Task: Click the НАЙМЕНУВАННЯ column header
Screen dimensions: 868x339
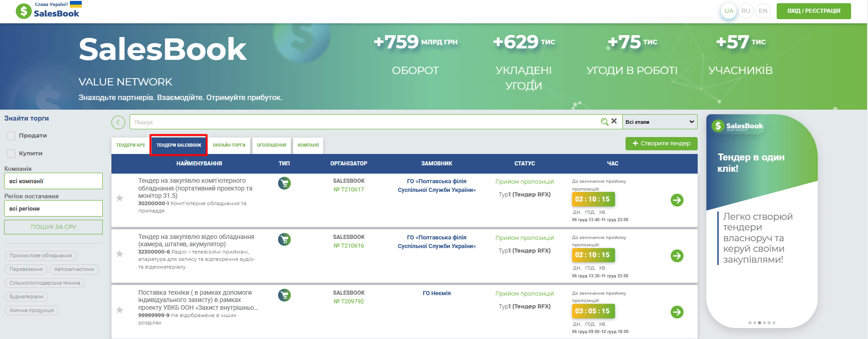Action: pyautogui.click(x=199, y=164)
